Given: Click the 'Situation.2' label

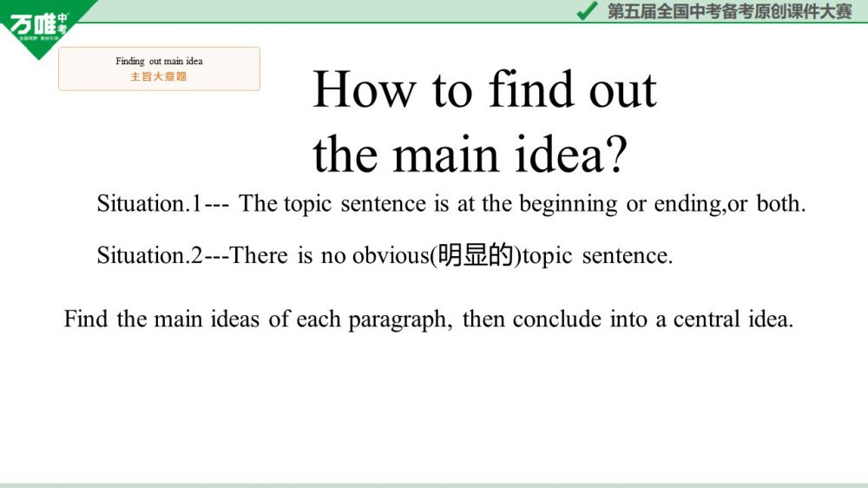Looking at the screenshot, I should pyautogui.click(x=148, y=256).
